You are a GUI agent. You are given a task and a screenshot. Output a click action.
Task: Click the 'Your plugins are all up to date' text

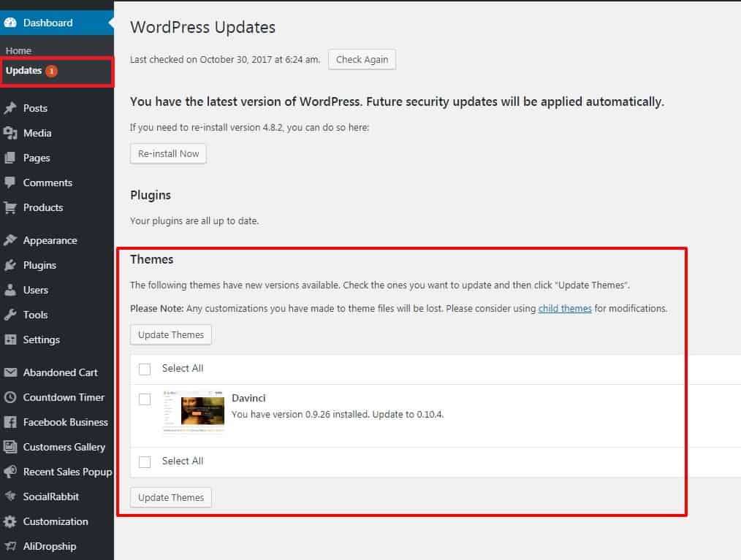(x=194, y=221)
